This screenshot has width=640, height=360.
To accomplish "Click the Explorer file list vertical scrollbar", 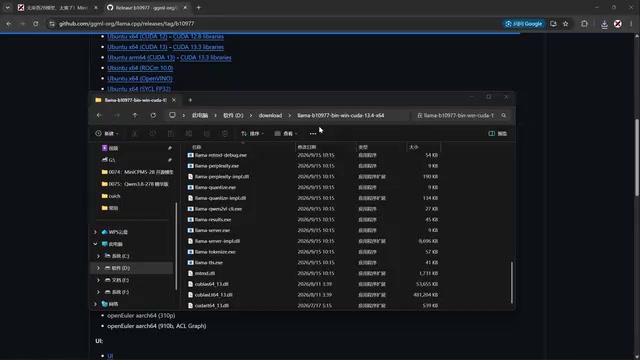I will (x=512, y=282).
